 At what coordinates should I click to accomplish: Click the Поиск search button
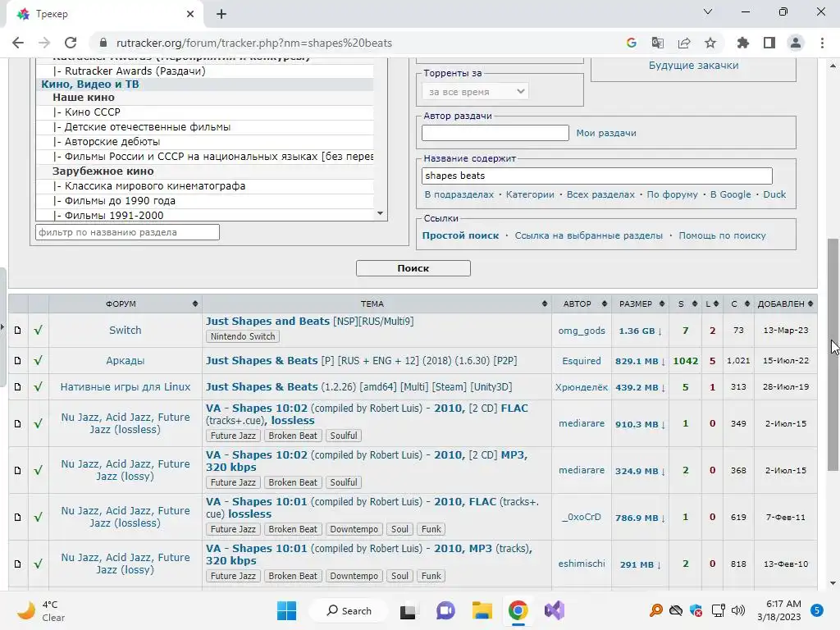pyautogui.click(x=413, y=268)
